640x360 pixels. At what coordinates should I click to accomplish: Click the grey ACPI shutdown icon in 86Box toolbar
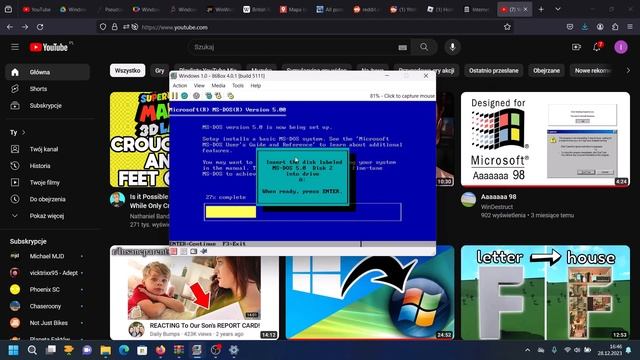(x=196, y=96)
